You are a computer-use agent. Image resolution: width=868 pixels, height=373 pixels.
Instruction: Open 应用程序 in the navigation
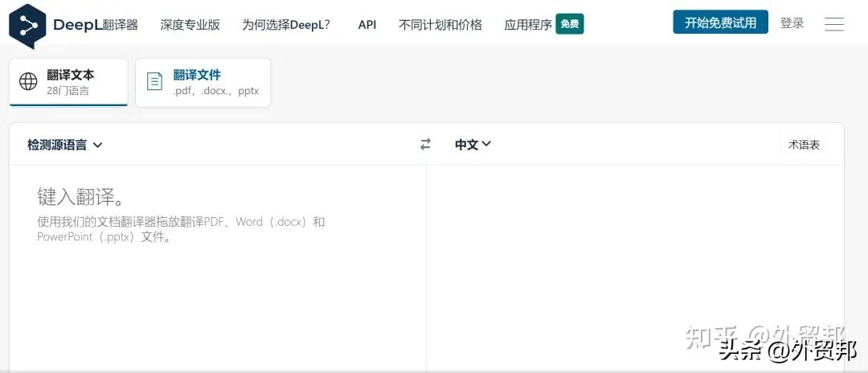pos(528,25)
